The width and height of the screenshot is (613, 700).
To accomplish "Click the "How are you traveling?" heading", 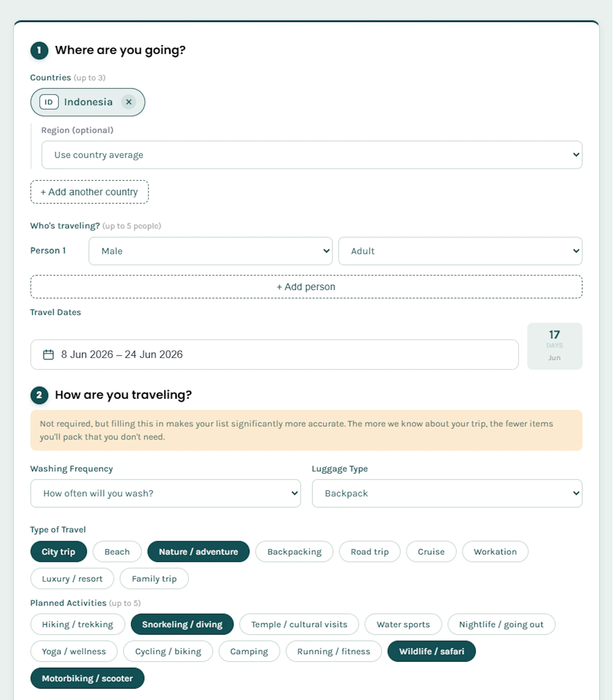I will (x=123, y=395).
